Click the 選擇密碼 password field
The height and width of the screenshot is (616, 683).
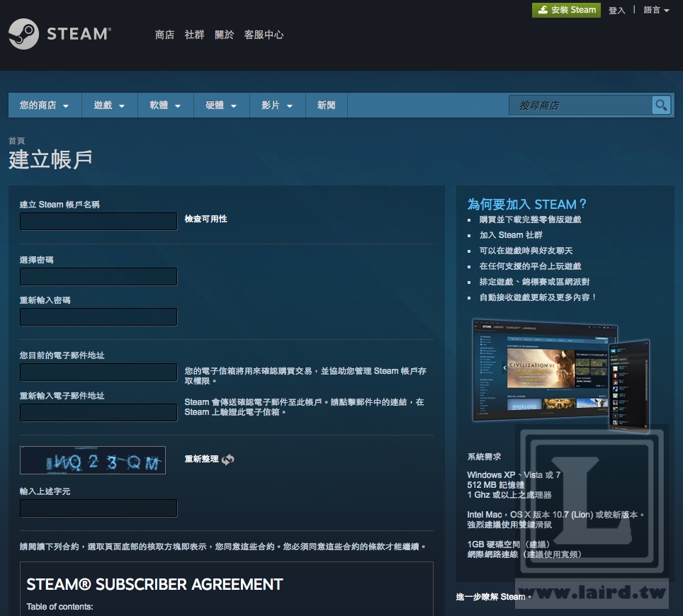98,277
